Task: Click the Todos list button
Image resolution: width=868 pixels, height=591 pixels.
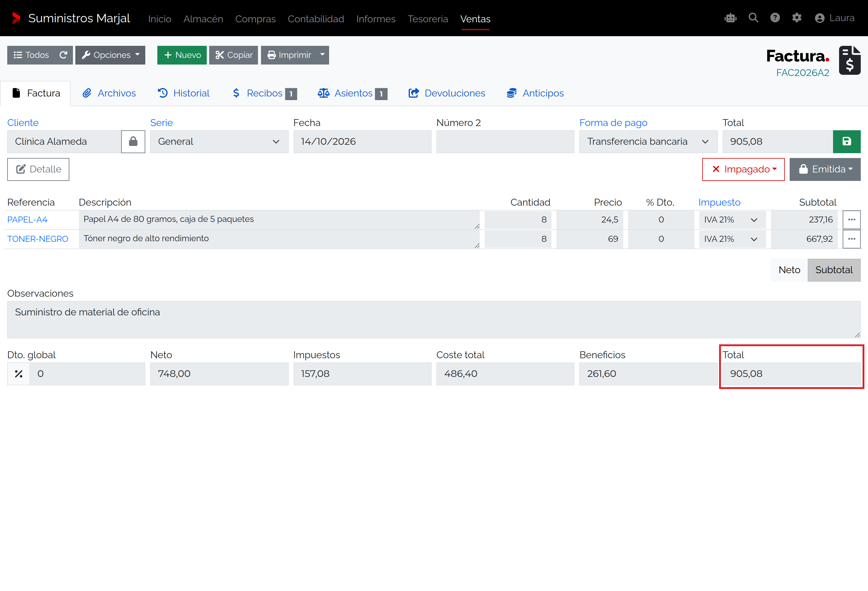Action: (x=31, y=55)
